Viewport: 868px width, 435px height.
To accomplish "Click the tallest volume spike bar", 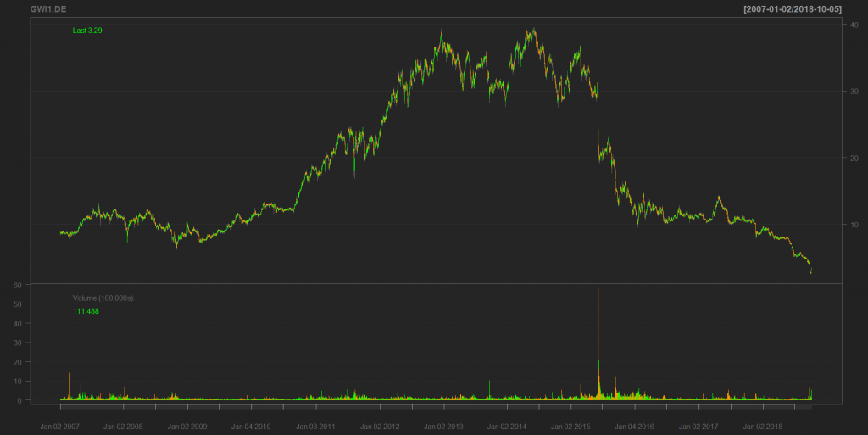I will (x=598, y=339).
